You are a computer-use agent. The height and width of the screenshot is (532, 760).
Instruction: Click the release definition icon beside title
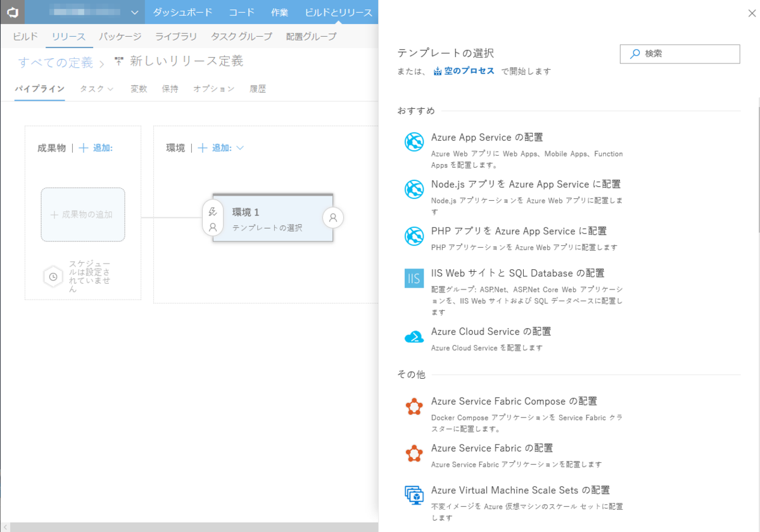pos(119,61)
